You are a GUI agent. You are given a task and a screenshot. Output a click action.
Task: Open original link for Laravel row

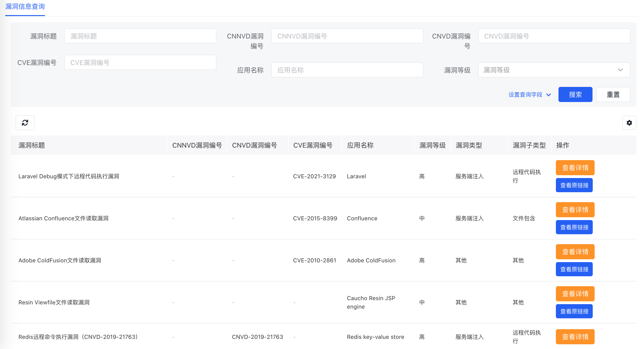[574, 185]
